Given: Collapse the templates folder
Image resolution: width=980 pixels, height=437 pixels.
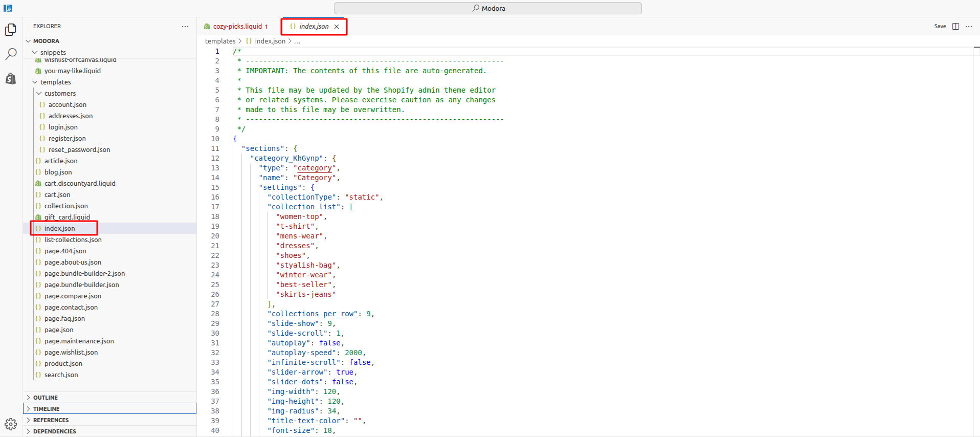Looking at the screenshot, I should pos(110,82).
